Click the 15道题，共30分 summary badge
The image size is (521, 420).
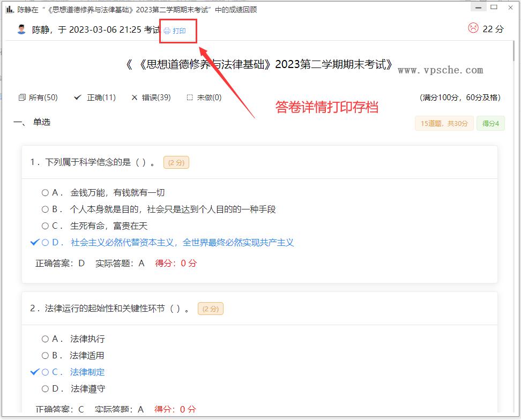444,123
